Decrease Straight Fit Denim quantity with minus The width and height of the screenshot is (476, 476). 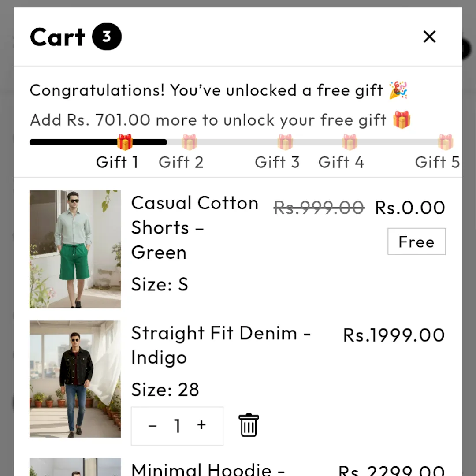[152, 426]
